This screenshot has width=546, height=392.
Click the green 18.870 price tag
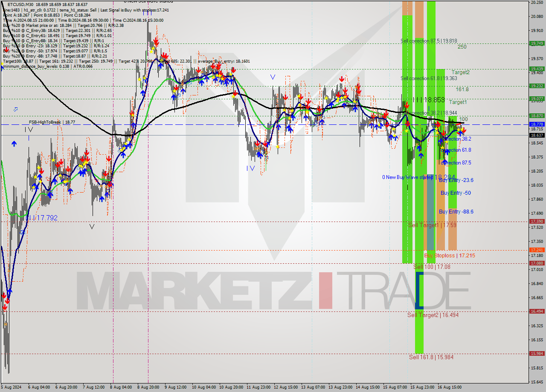(x=537, y=116)
